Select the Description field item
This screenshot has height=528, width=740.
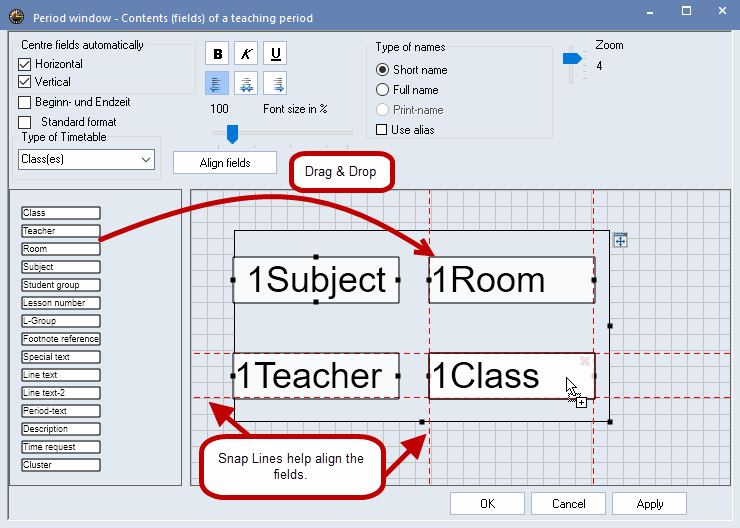pos(61,429)
